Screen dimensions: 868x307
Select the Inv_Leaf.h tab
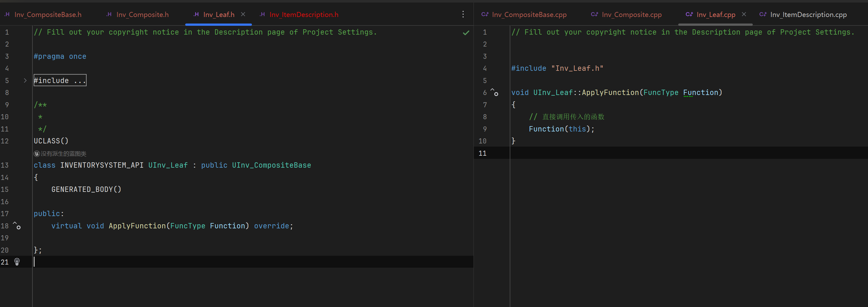click(219, 14)
